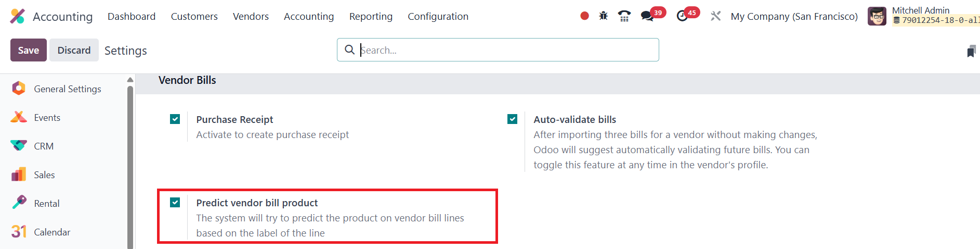Open the bug debug tools icon
Viewport: 980px width, 249px height.
(603, 16)
